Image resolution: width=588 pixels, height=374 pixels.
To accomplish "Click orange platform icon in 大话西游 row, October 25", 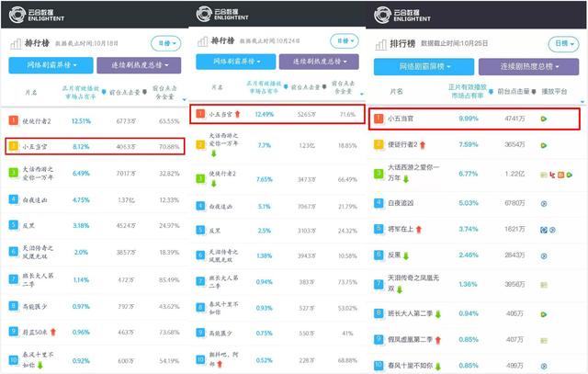I will tap(561, 175).
